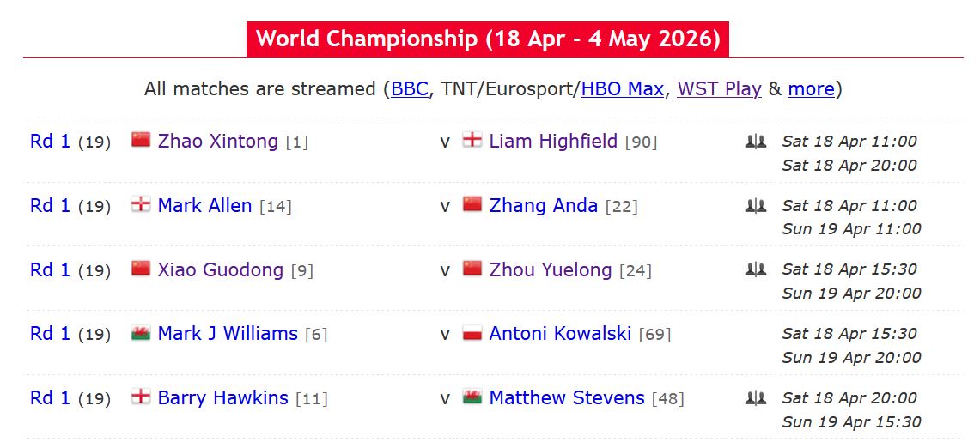Image resolution: width=980 pixels, height=442 pixels.
Task: Open Zhang Anda's player link
Action: (543, 205)
